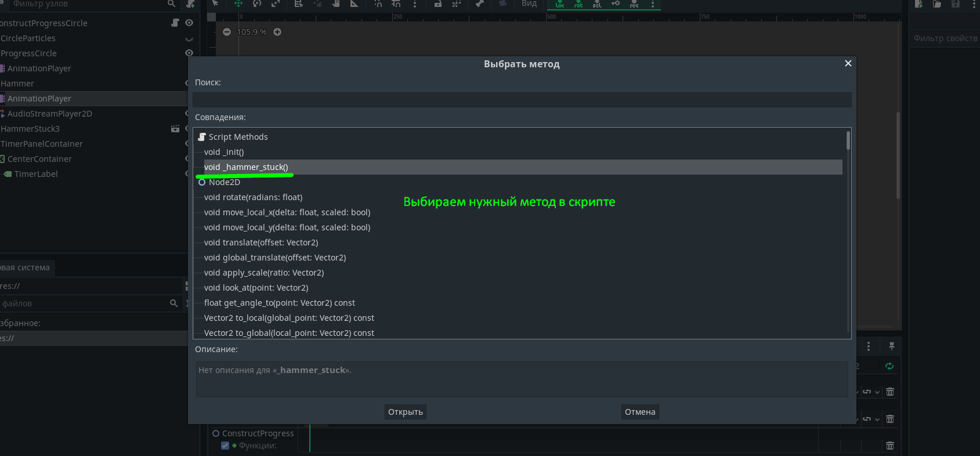Image resolution: width=980 pixels, height=456 pixels.
Task: Reset zoom via 105.9 % label
Action: [x=252, y=32]
